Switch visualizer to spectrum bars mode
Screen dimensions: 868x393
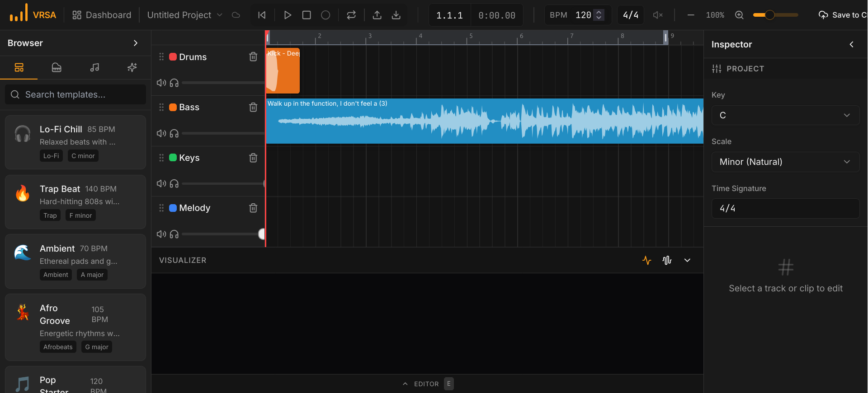coord(667,260)
